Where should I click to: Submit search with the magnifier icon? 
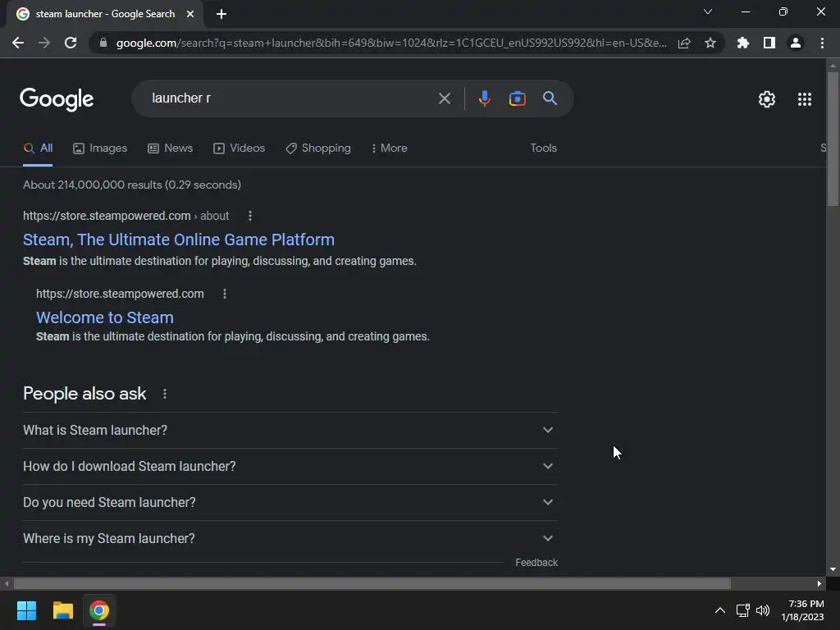tap(550, 98)
